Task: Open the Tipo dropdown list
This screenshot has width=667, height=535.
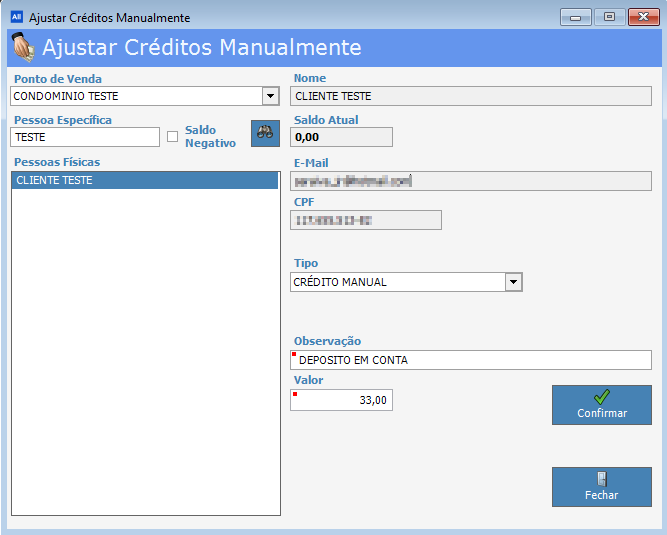Action: 514,282
